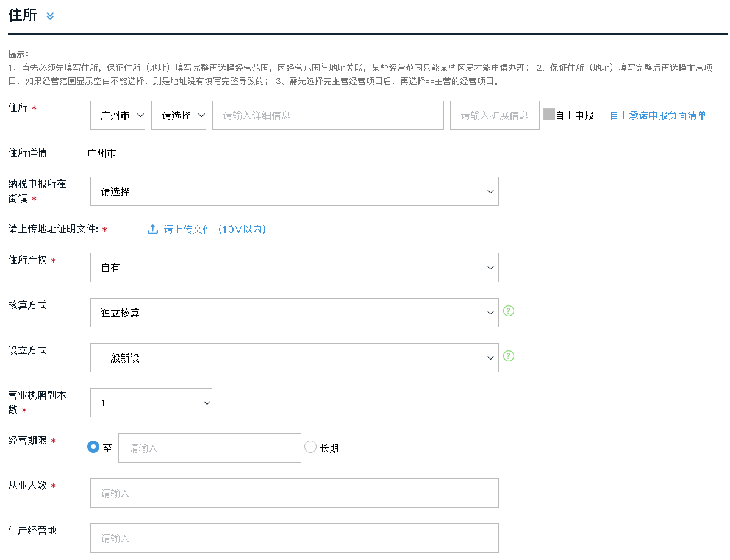Open help tooltip beside 设立方式 dropdown
The width and height of the screenshot is (730, 560).
[x=509, y=356]
